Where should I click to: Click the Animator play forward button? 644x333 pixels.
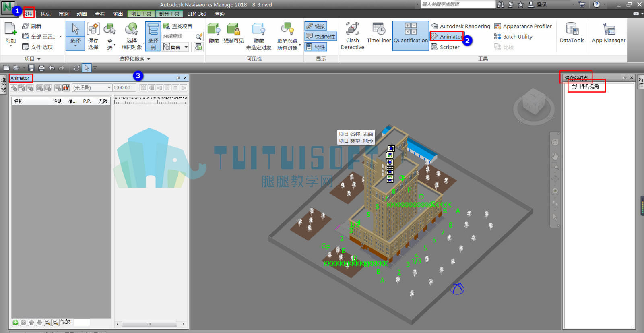click(184, 88)
